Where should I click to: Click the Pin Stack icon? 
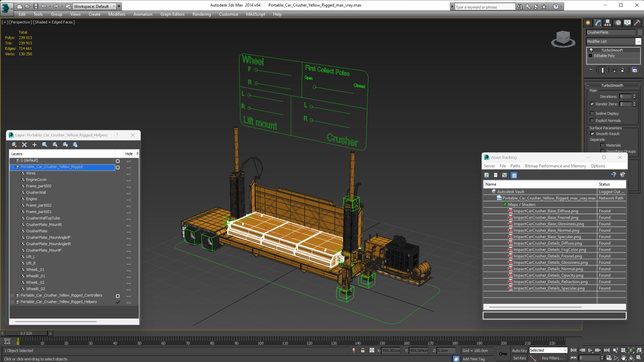click(x=591, y=70)
